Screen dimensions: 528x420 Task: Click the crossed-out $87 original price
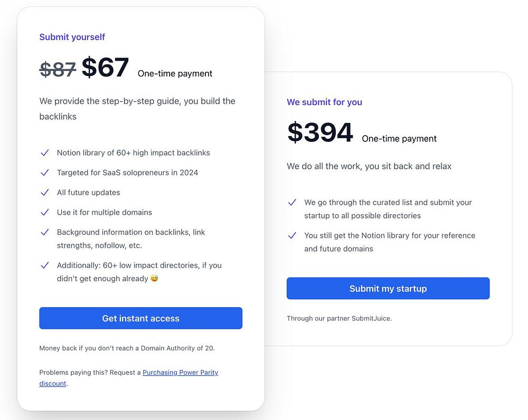click(58, 70)
